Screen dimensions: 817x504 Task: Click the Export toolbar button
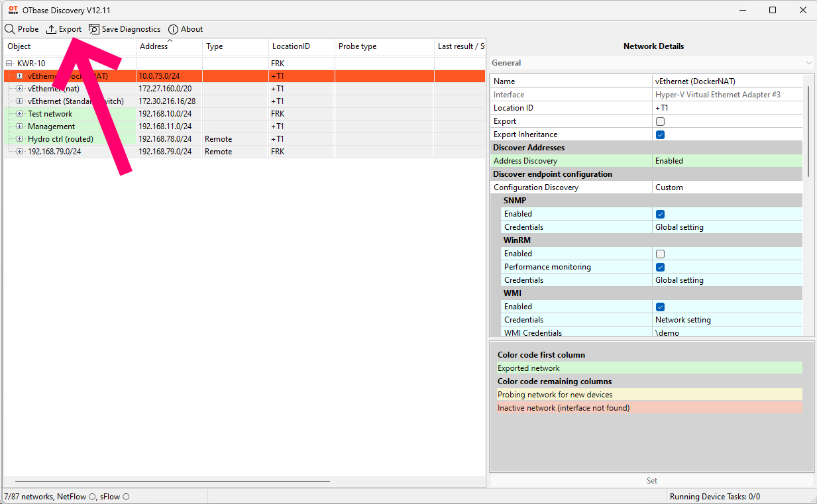(64, 29)
